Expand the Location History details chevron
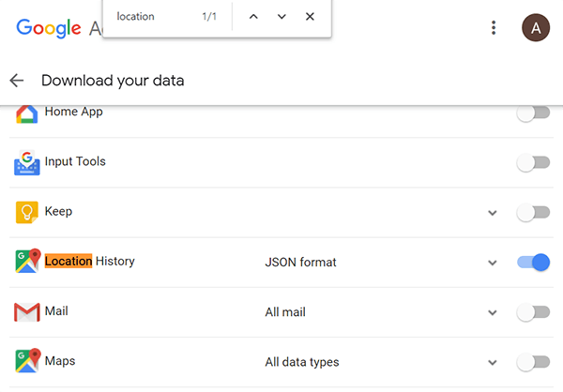 click(492, 263)
